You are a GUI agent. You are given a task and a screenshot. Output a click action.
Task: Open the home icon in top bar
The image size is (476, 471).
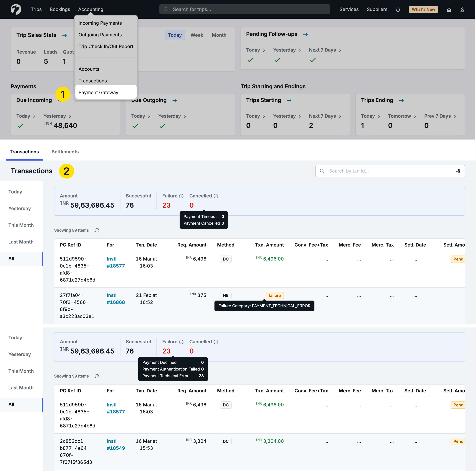pyautogui.click(x=449, y=10)
